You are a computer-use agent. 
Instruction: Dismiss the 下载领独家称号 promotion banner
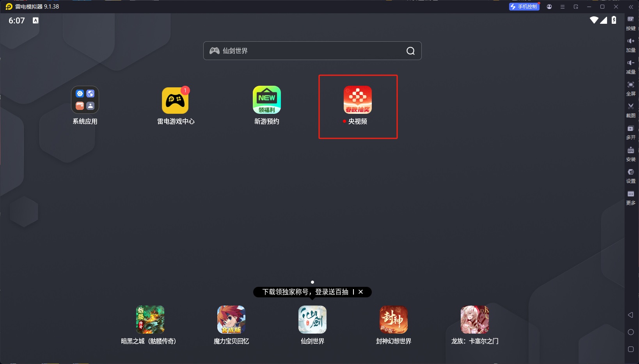pos(361,292)
